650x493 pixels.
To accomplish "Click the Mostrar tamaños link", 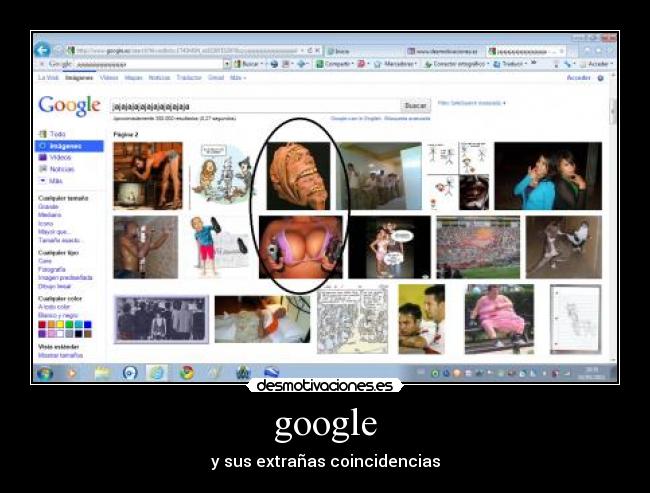I will point(61,355).
